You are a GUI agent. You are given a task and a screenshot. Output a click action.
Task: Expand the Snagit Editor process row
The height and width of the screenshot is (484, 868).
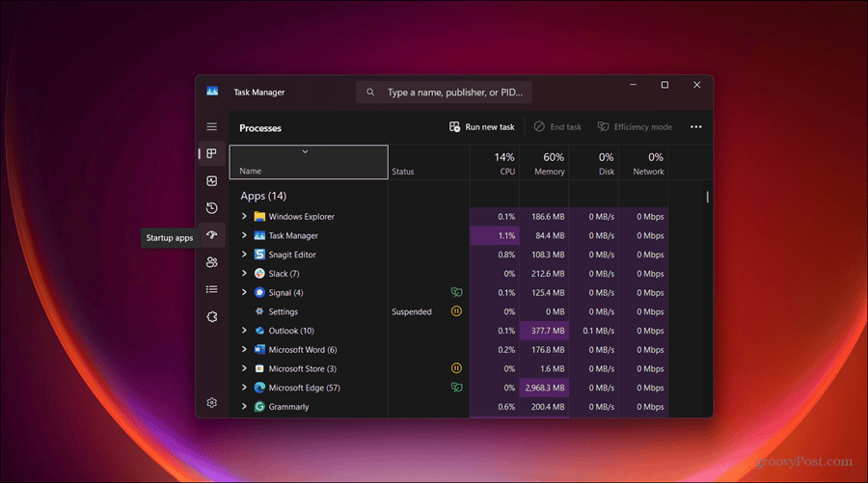(x=244, y=255)
